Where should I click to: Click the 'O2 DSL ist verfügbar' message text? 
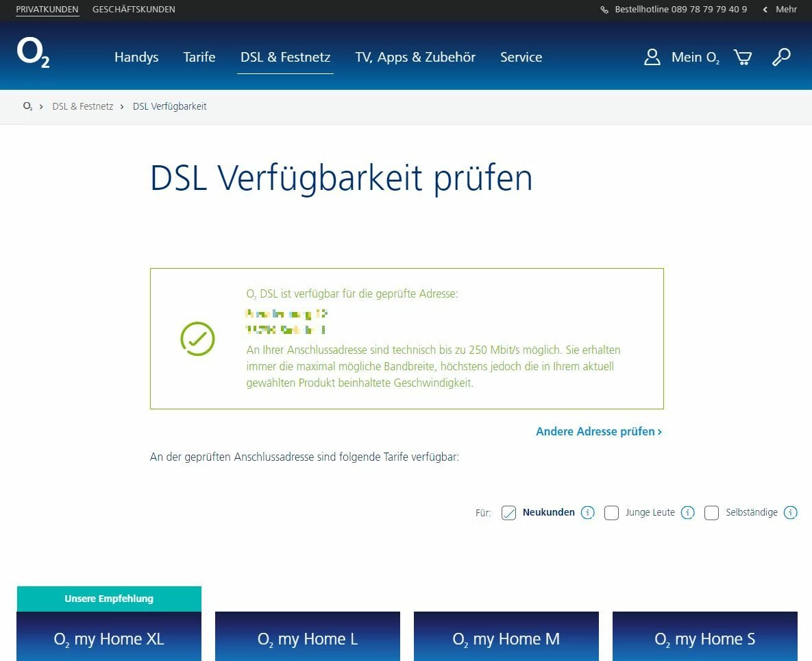coord(352,293)
